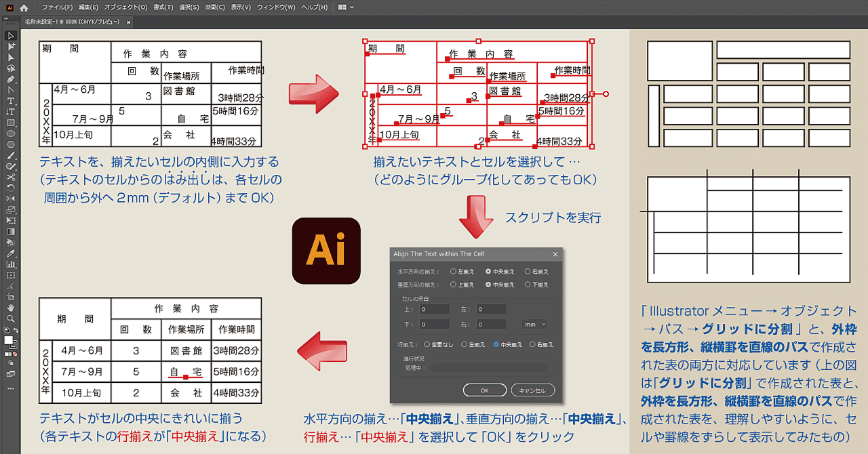Open the mm unit dropdown

click(x=534, y=324)
